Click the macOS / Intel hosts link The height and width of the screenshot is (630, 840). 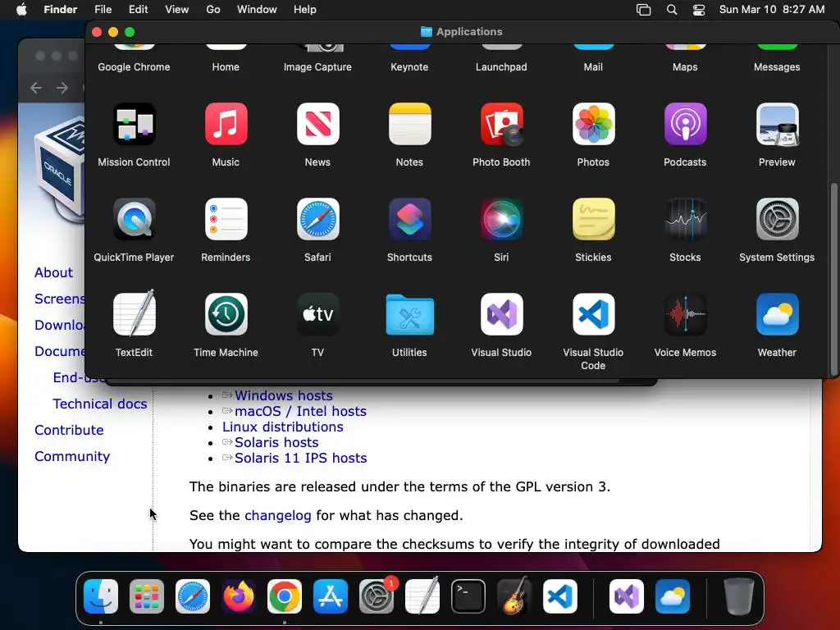(x=300, y=411)
